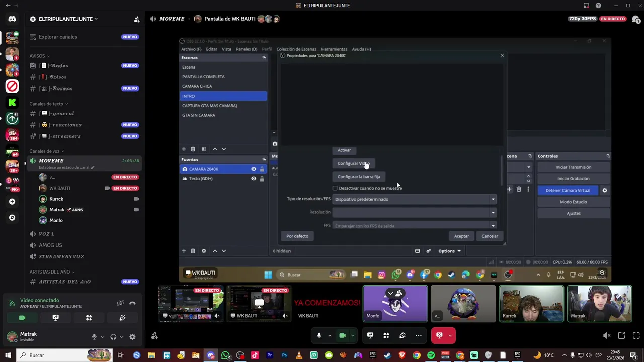Collapse AVISOS channel category
The image size is (644, 362).
point(39,56)
